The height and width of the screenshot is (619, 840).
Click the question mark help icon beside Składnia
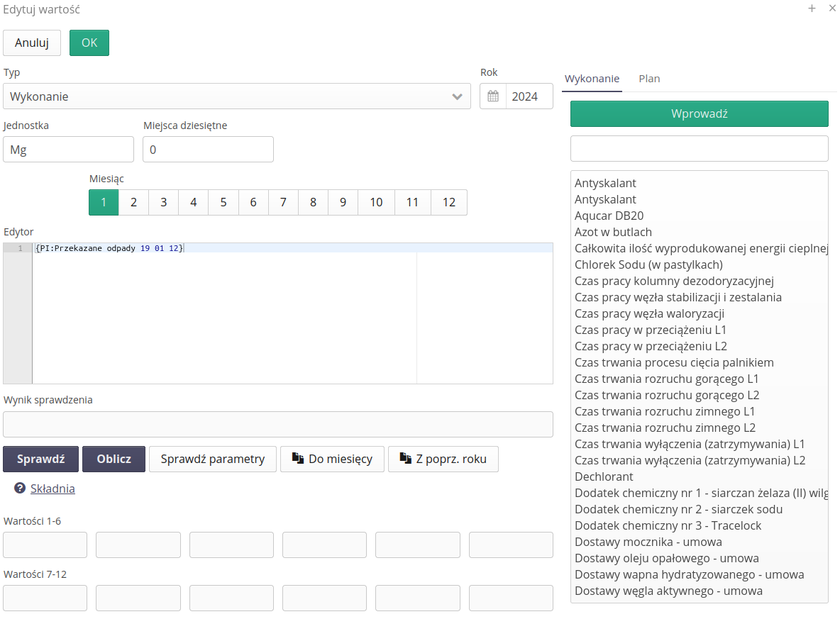click(20, 489)
